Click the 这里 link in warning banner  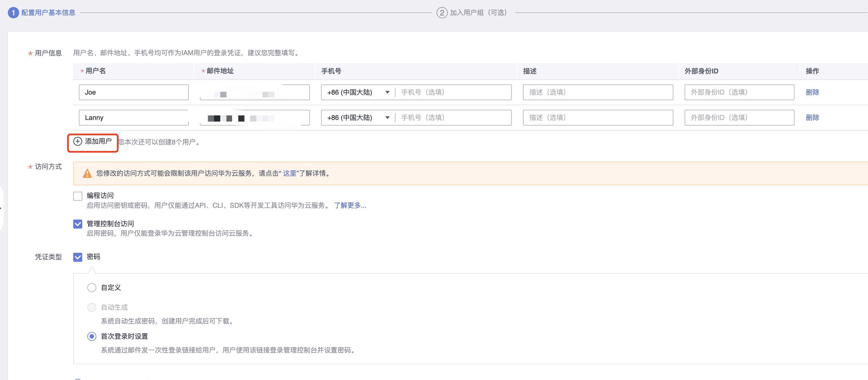[289, 173]
